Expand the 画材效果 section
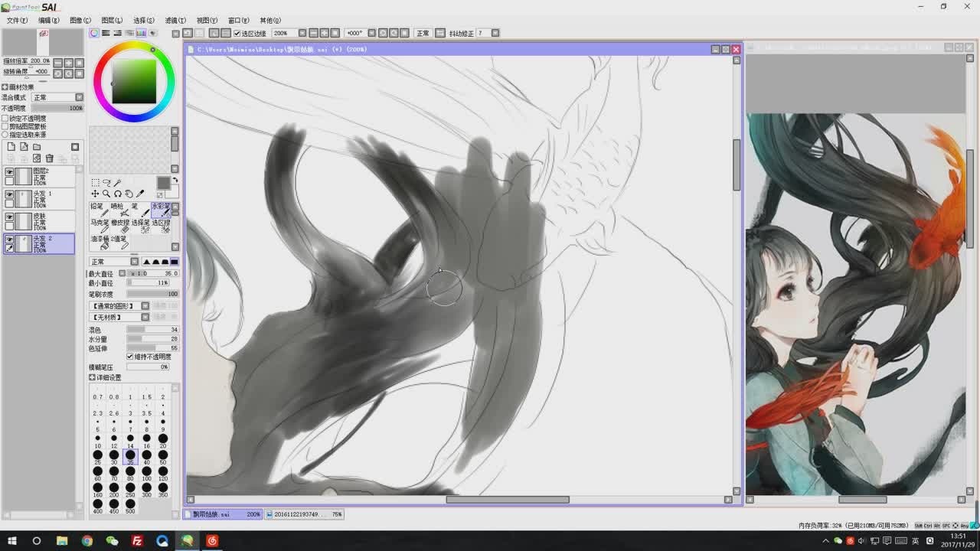This screenshot has height=551, width=980. coord(5,87)
